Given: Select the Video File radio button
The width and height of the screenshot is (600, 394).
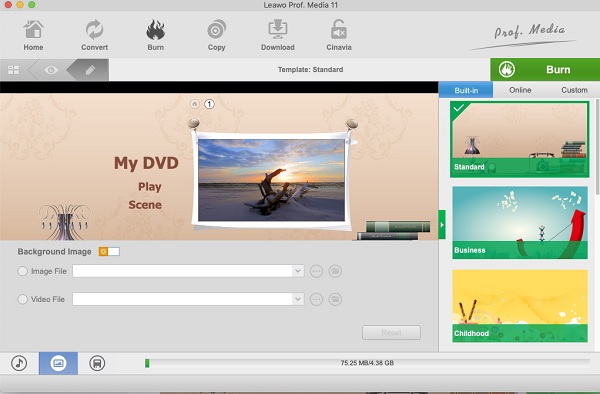Looking at the screenshot, I should click(x=23, y=299).
